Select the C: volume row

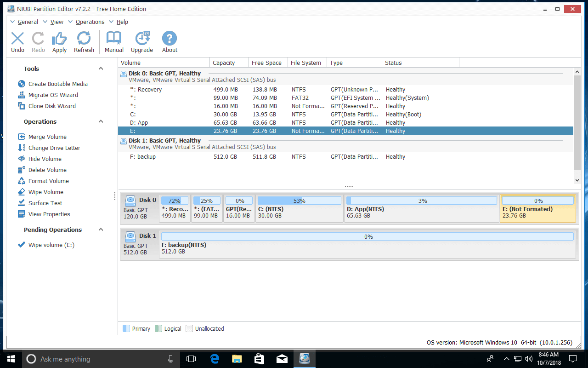(345, 115)
